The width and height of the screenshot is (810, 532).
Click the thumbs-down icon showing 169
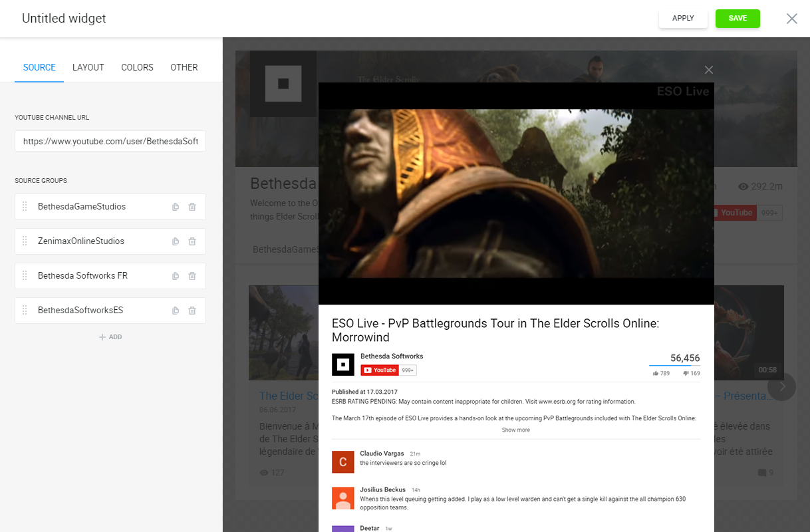click(x=686, y=374)
